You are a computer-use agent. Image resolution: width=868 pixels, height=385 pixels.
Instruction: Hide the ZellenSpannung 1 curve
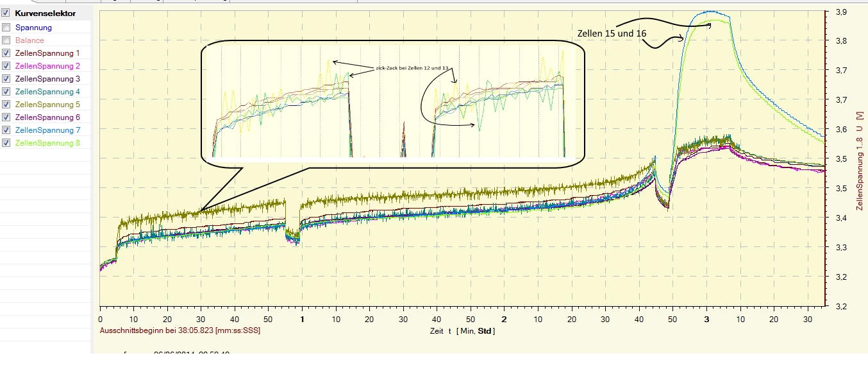pyautogui.click(x=6, y=53)
